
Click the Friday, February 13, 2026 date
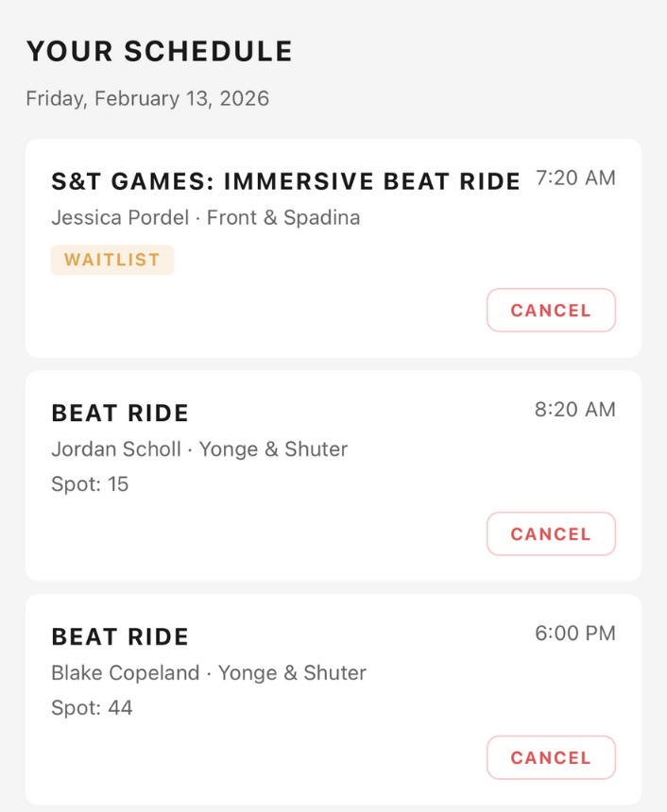147,99
